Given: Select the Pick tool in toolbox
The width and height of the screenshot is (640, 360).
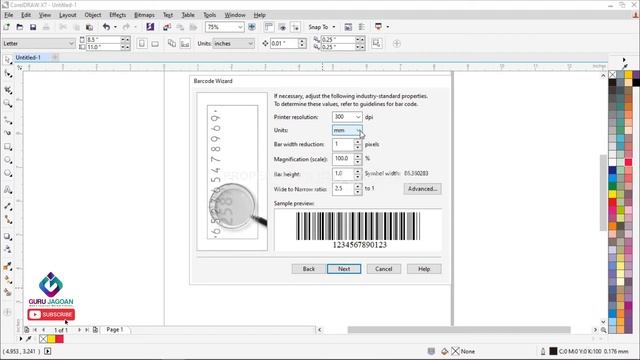Looking at the screenshot, I should coord(8,60).
